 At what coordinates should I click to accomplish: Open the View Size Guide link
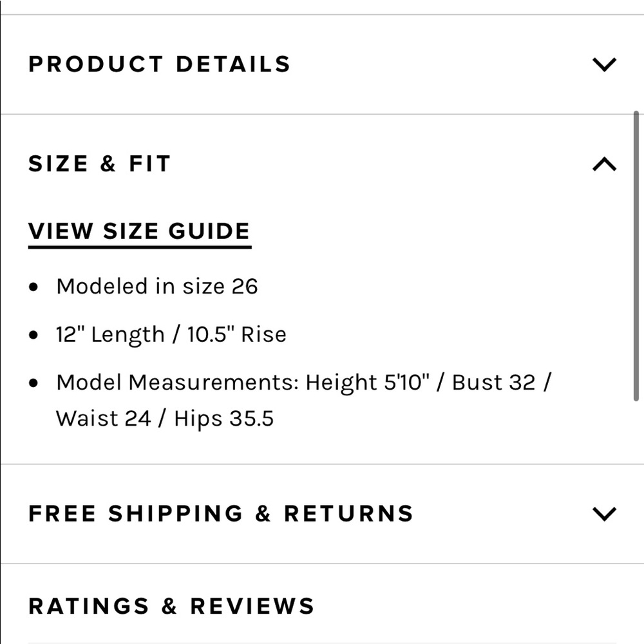click(x=139, y=232)
